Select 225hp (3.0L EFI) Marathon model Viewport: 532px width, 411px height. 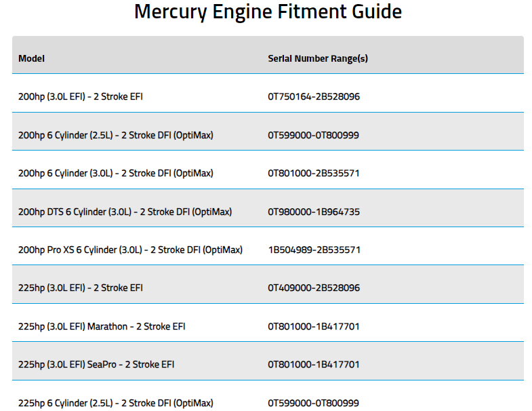click(x=102, y=326)
